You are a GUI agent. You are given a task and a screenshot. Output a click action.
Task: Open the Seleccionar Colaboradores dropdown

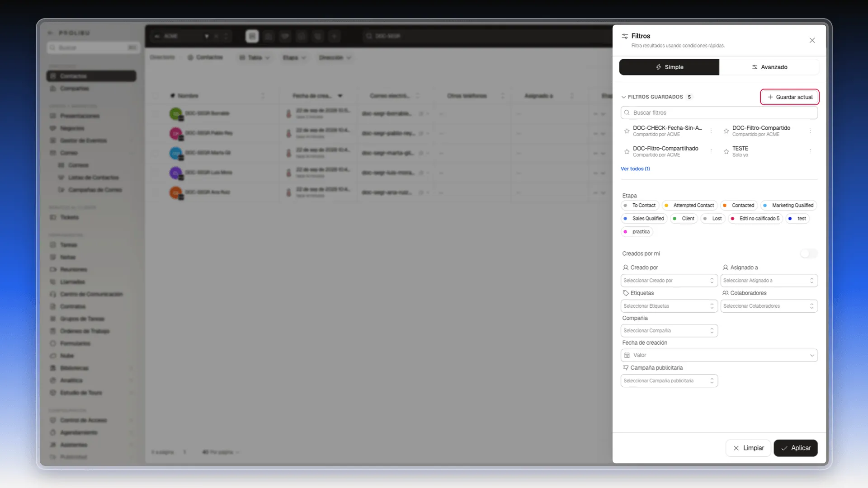pyautogui.click(x=769, y=306)
